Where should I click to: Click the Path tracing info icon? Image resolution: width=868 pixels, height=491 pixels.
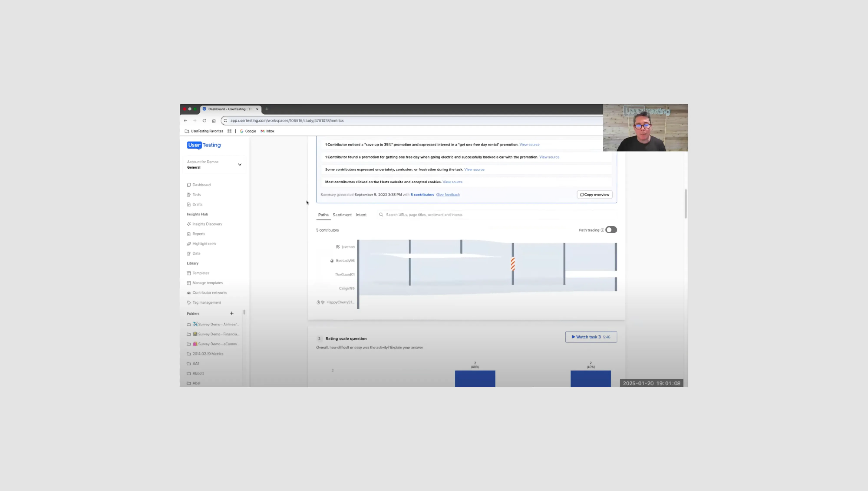(603, 230)
